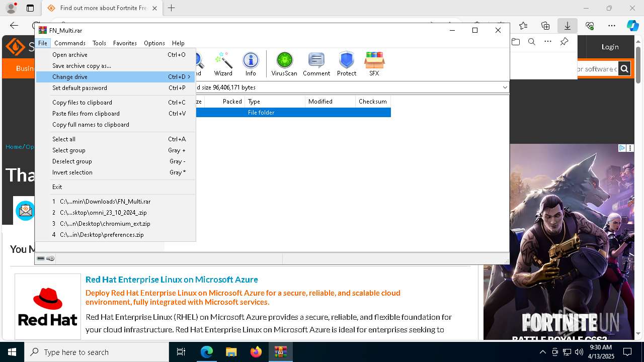Open File Explorer from the taskbar

231,352
